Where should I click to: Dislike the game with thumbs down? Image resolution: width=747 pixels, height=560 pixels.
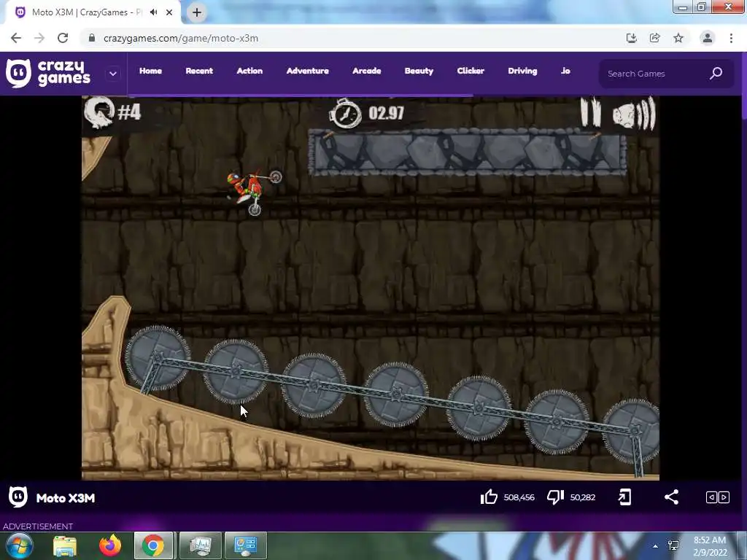[555, 497]
